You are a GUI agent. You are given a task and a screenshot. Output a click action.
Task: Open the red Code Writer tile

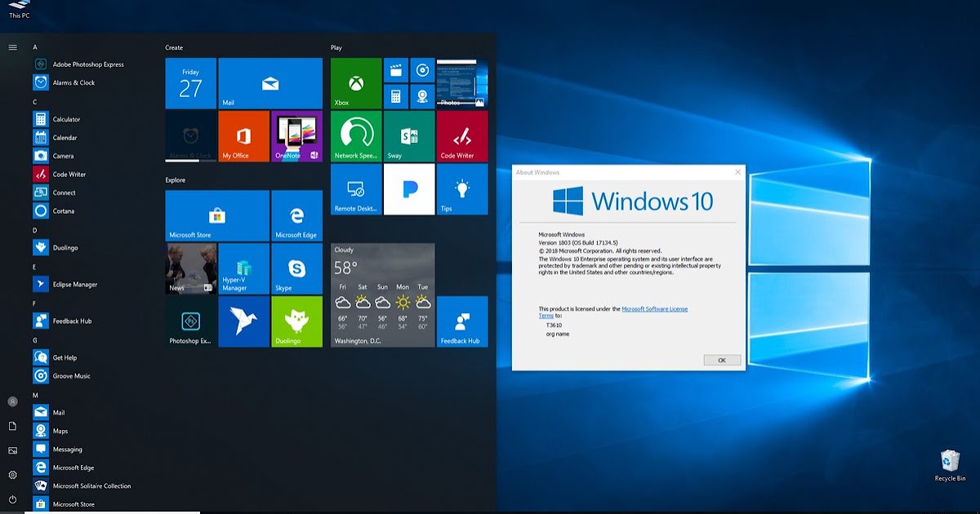[462, 136]
